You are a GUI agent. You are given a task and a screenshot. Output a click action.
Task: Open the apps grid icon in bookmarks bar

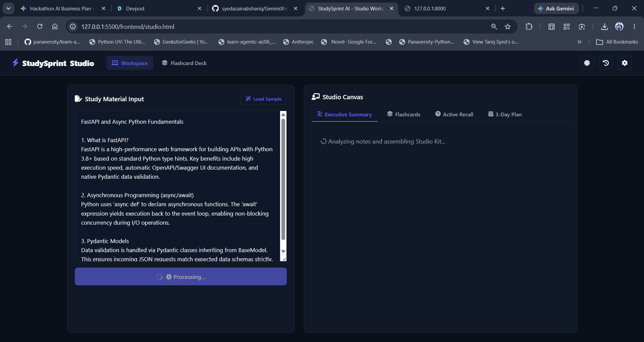(8, 42)
